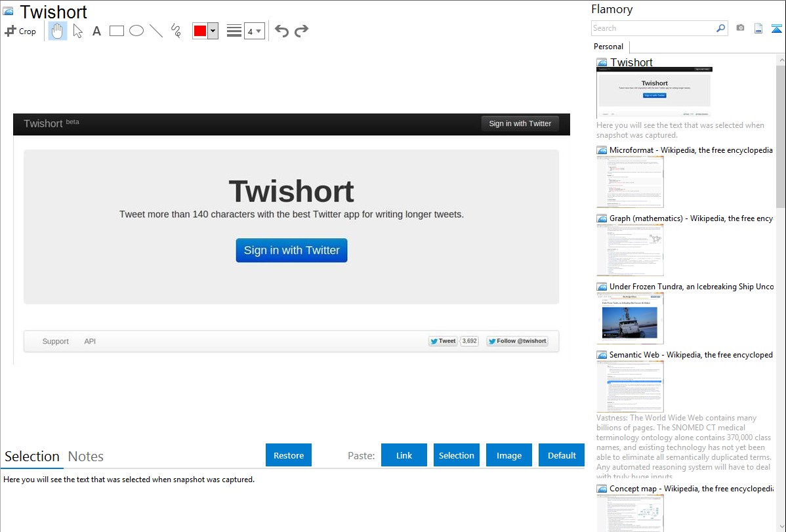Click the Semantic Web title text

click(x=691, y=354)
